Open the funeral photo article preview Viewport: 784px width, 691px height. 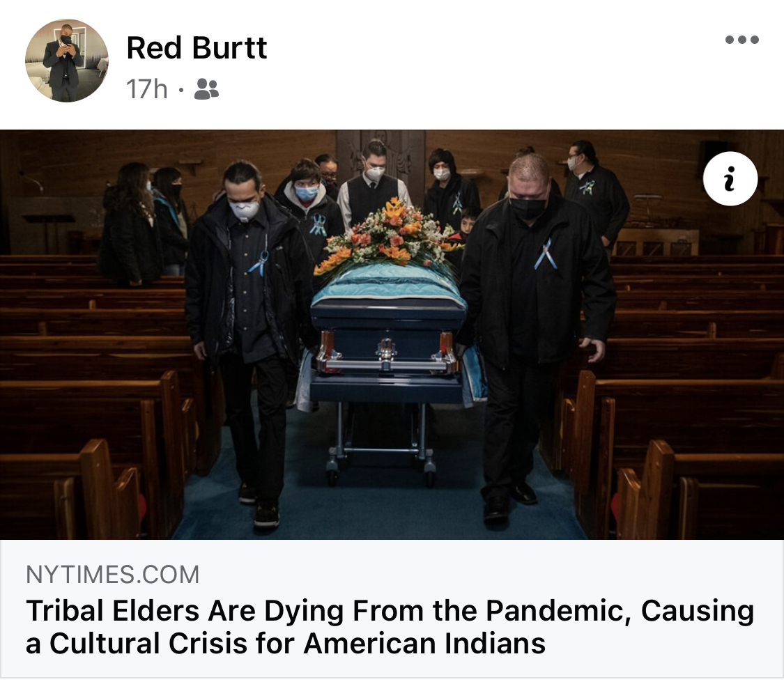pos(392,334)
